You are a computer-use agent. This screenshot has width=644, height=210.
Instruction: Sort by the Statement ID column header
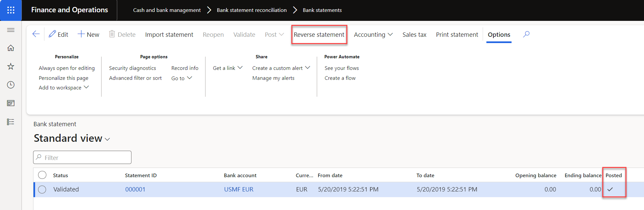[x=141, y=176]
